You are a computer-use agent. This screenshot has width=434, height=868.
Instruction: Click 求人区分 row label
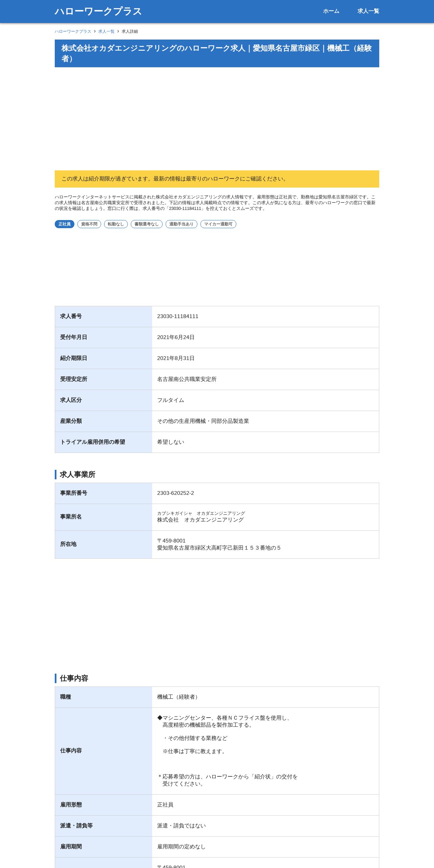coord(71,400)
